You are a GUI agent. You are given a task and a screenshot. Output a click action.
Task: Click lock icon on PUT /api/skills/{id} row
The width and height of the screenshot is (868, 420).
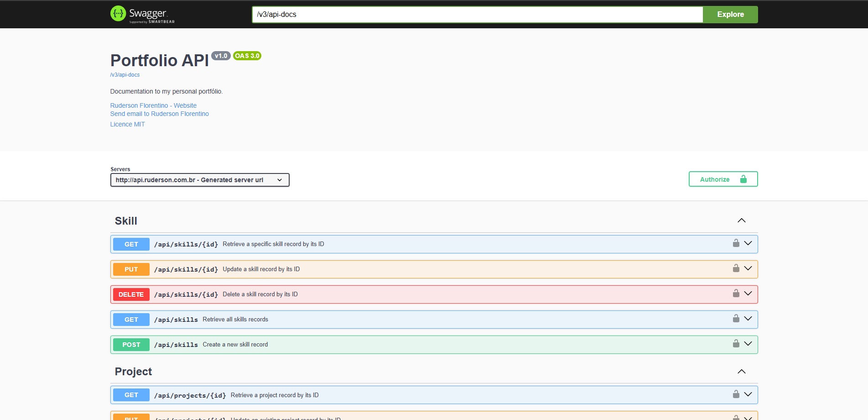coord(736,268)
